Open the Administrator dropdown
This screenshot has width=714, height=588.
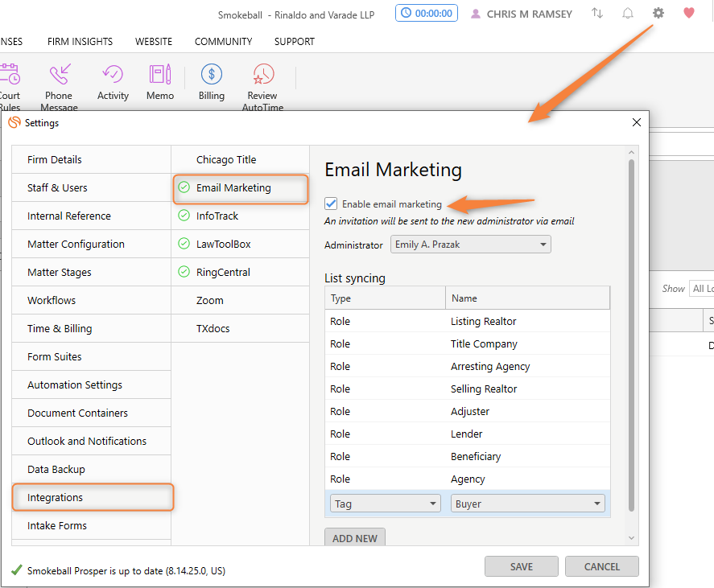pos(471,245)
